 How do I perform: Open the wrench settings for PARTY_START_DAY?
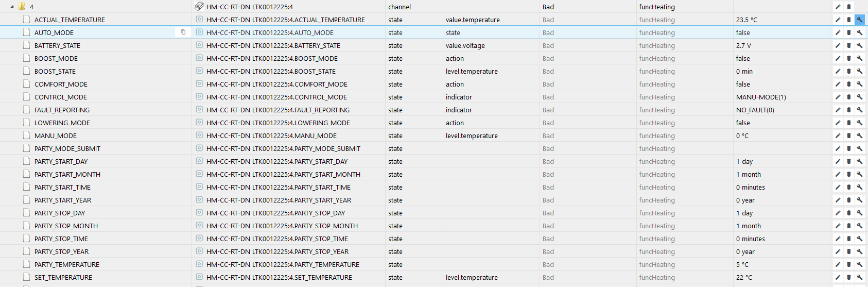coord(859,161)
